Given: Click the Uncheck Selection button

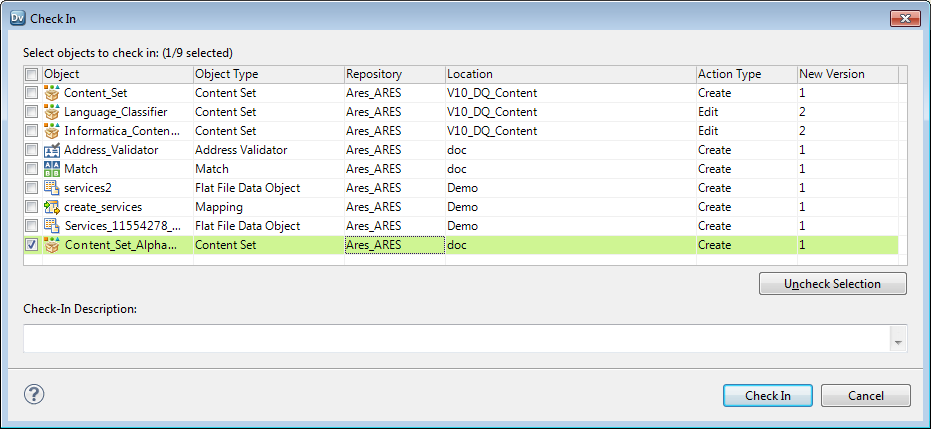Looking at the screenshot, I should [x=832, y=284].
